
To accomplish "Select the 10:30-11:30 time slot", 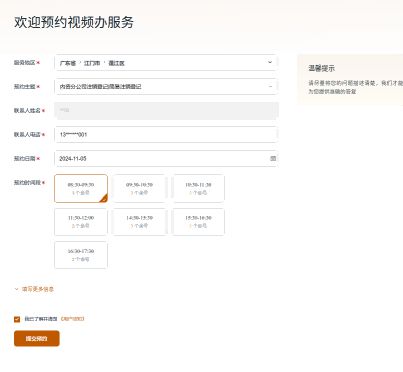I will [198, 188].
